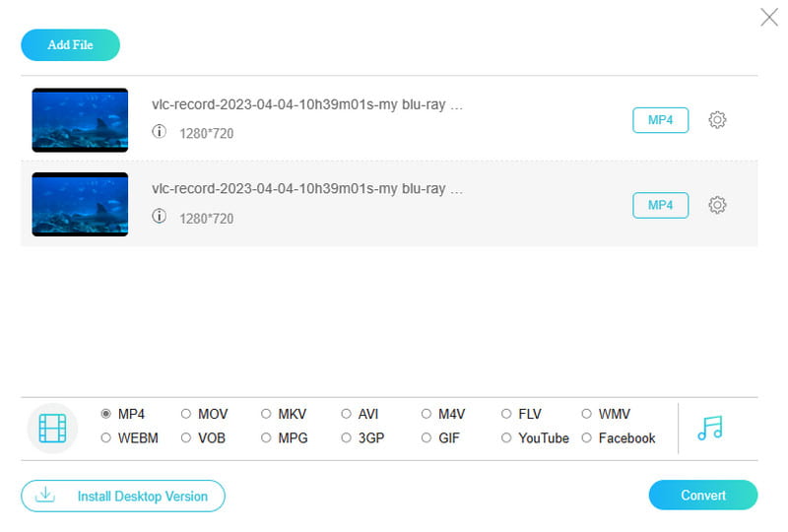Click MP4 format badge of first video
Image resolution: width=788 pixels, height=532 pixels.
point(660,120)
